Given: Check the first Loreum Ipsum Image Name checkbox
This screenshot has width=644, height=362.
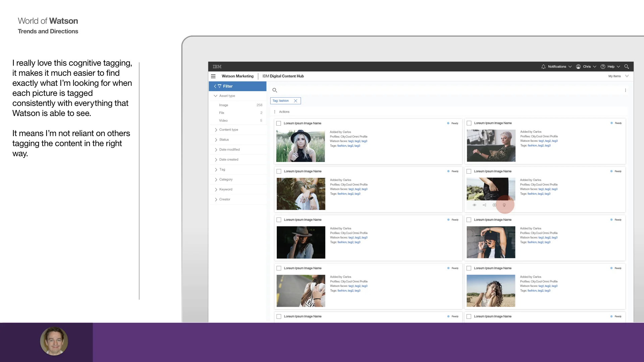Looking at the screenshot, I should pos(279,123).
